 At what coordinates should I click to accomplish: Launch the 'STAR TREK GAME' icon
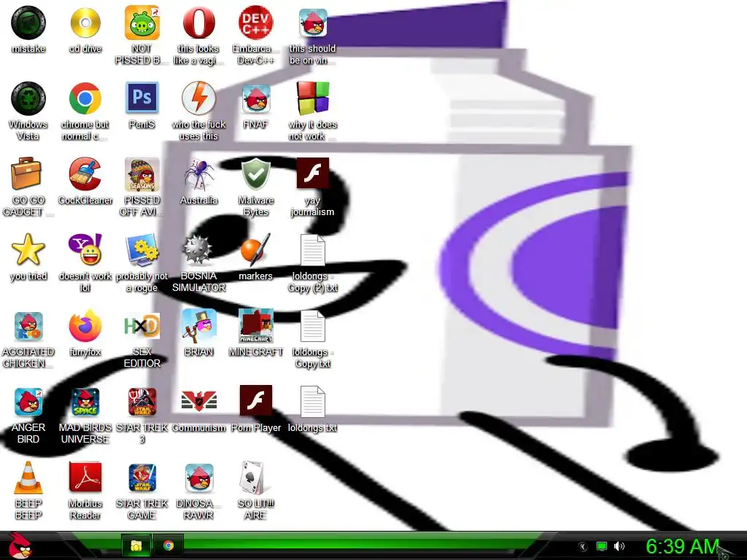tap(142, 478)
